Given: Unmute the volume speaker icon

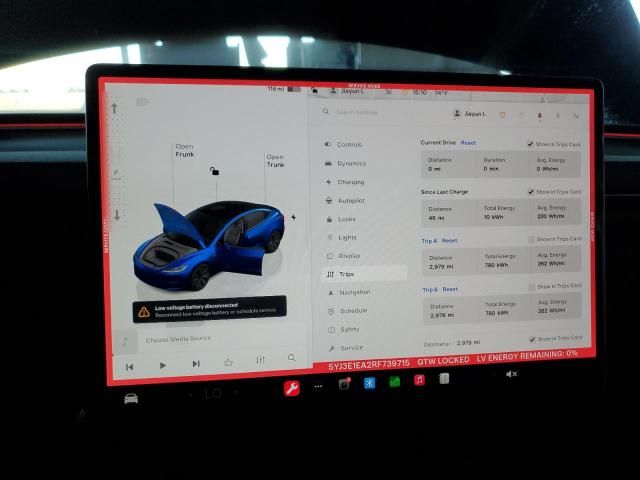Looking at the screenshot, I should point(511,374).
